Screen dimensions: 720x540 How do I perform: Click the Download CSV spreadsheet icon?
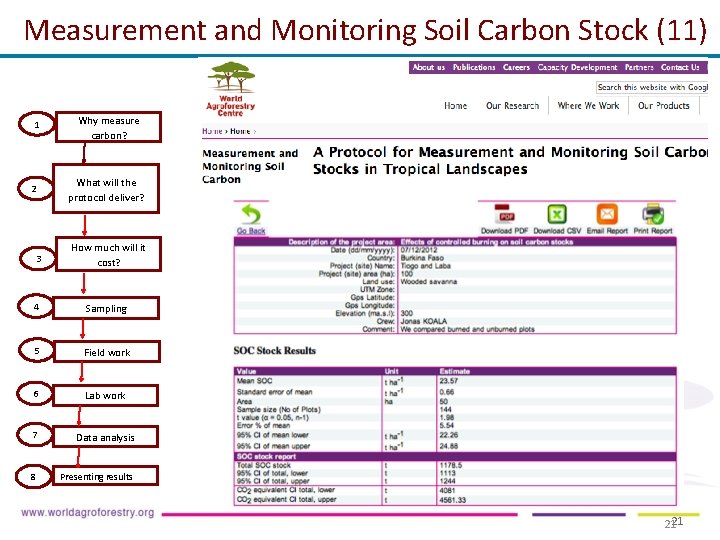(x=557, y=214)
